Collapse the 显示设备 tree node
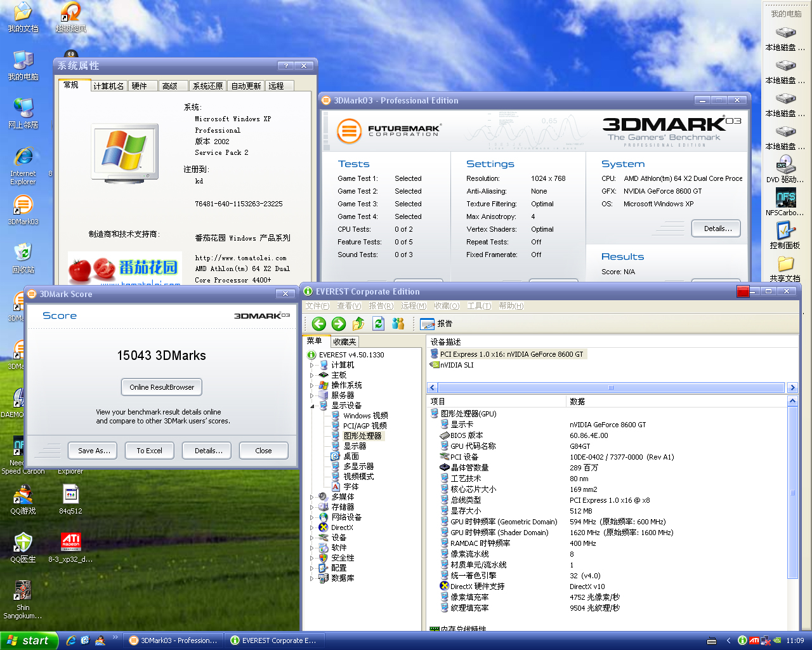 tap(311, 406)
